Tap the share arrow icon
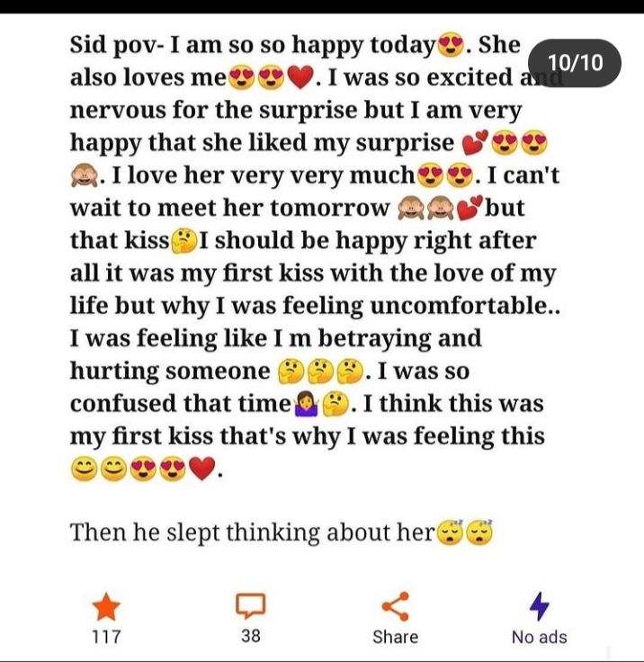The width and height of the screenshot is (644, 662). click(x=395, y=606)
